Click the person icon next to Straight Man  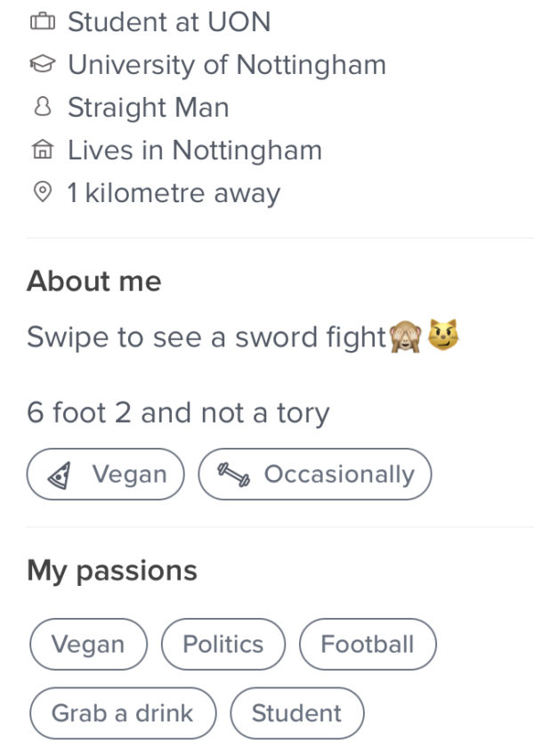tap(43, 107)
